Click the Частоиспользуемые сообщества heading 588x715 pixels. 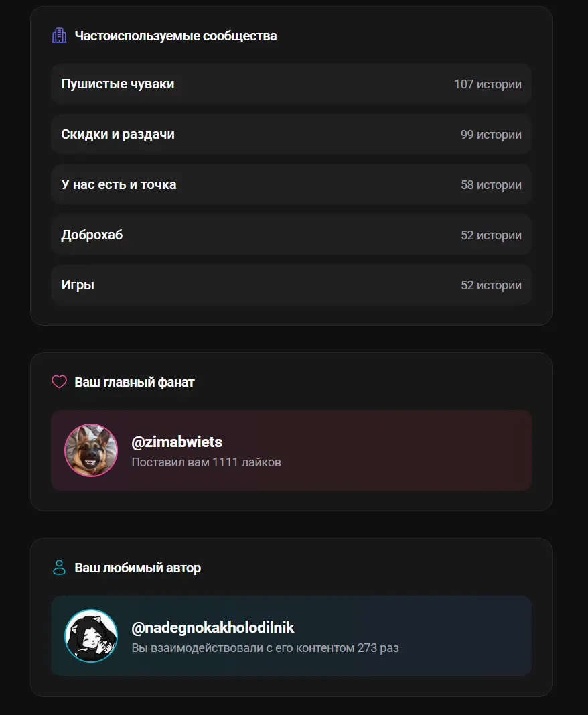point(175,36)
